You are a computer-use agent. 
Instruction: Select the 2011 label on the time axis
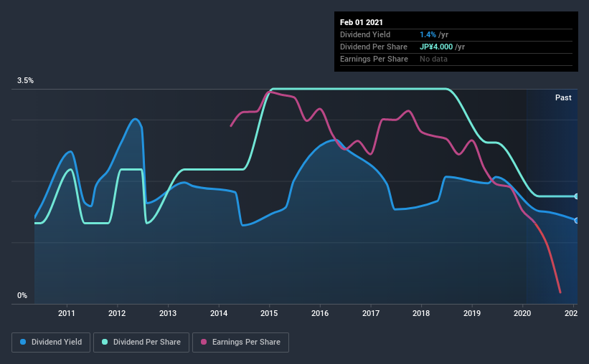click(x=67, y=313)
